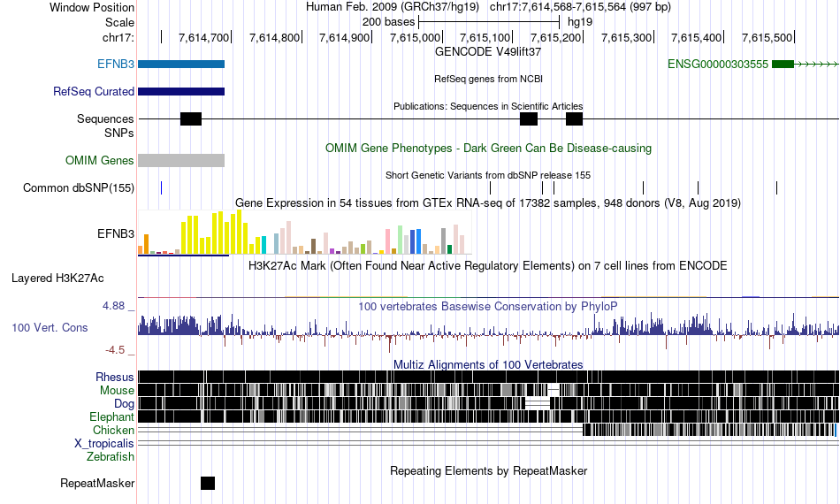
Task: Click the Multiz Alignments of 100 Vertebrates title
Action: click(488, 365)
